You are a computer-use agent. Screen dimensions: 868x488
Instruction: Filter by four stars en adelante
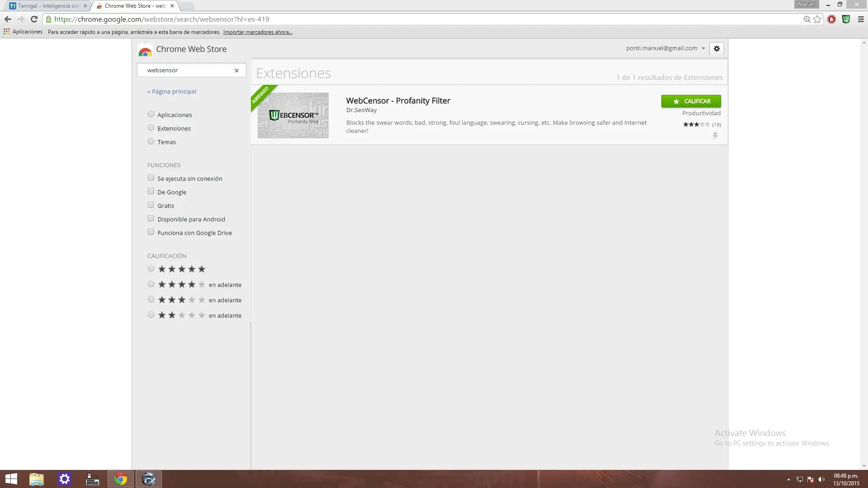(151, 284)
